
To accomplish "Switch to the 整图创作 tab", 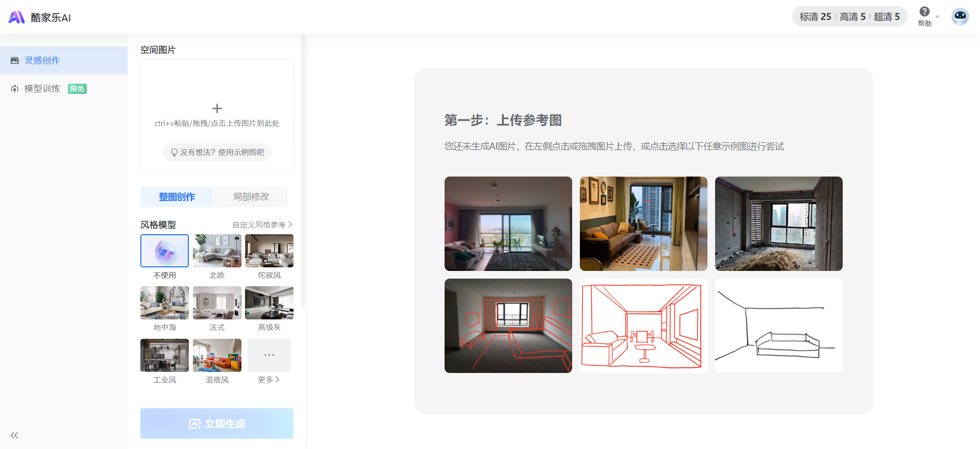I will coord(177,197).
